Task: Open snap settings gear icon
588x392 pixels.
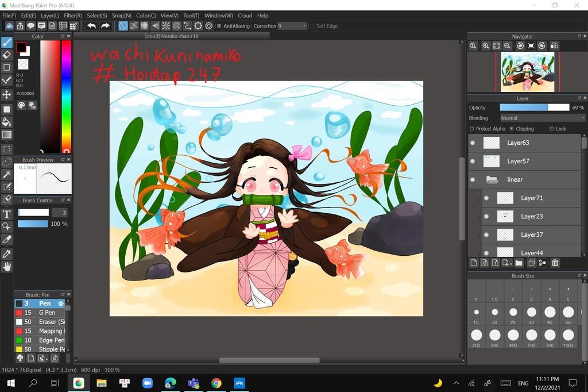Action: (209, 26)
